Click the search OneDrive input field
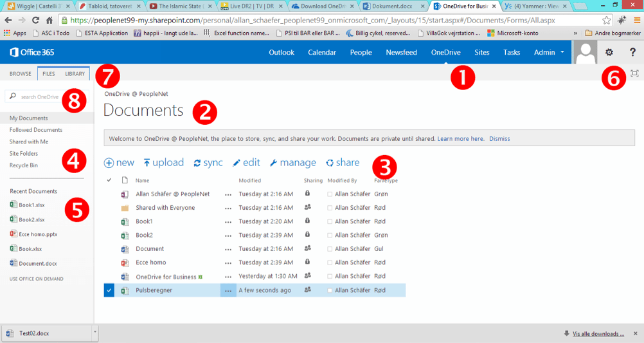644x343 pixels. coord(39,97)
